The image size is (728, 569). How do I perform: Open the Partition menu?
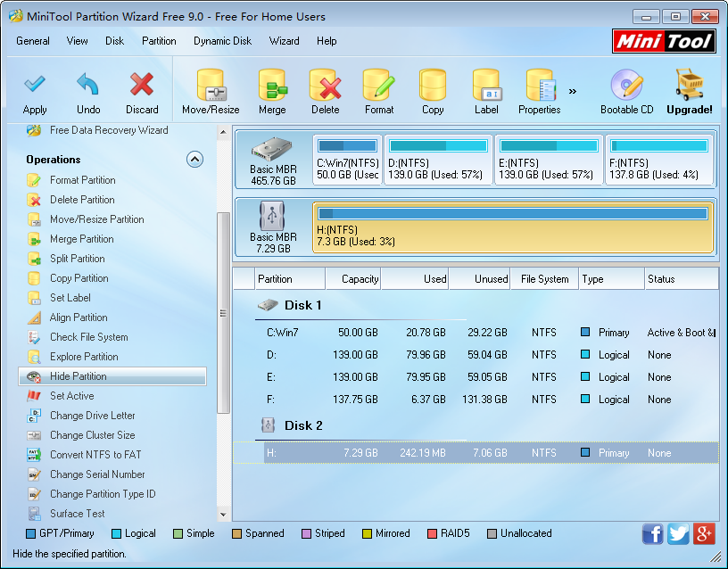pos(159,41)
